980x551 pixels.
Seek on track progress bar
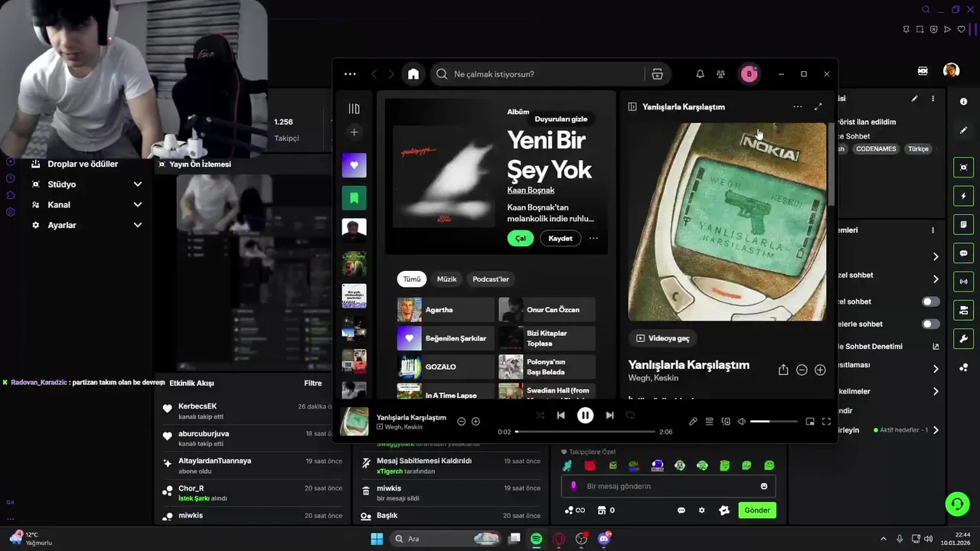(x=586, y=432)
